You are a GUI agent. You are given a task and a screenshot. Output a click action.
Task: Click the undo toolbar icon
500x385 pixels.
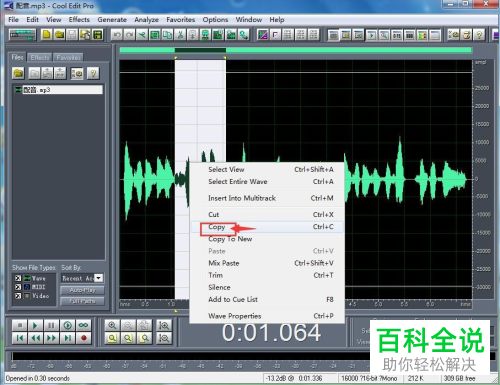point(117,35)
